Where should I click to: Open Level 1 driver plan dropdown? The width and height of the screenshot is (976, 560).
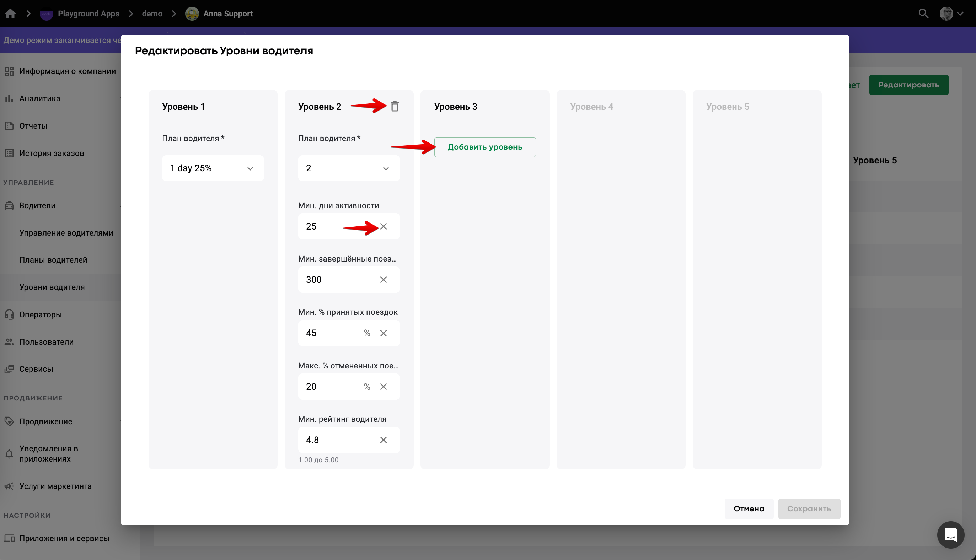(213, 168)
